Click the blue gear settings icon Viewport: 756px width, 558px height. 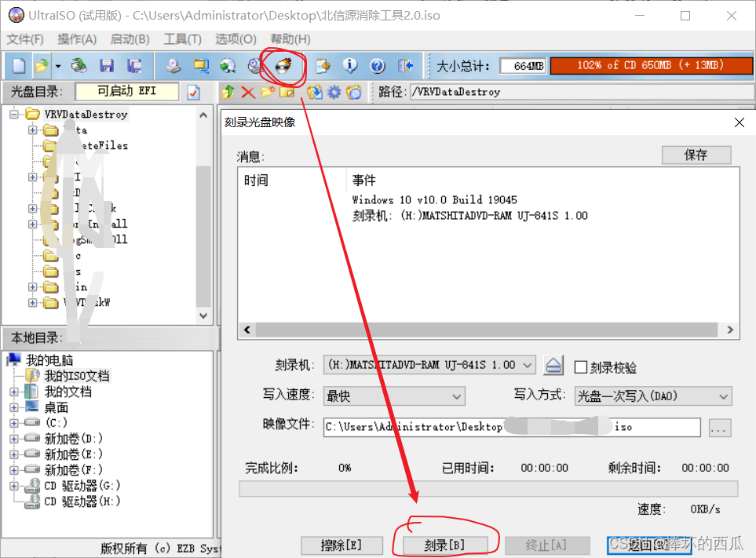click(334, 92)
